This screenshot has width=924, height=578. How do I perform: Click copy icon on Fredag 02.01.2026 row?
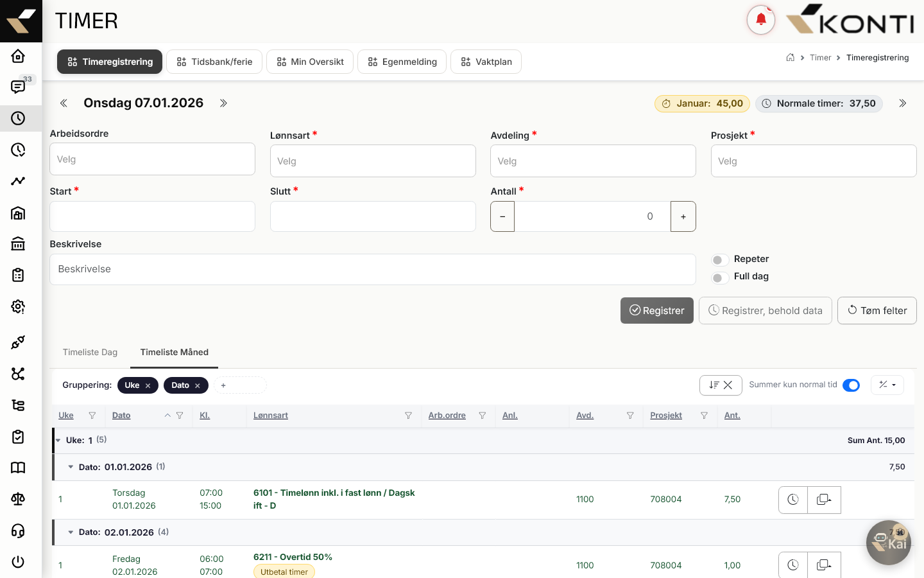pos(824,565)
